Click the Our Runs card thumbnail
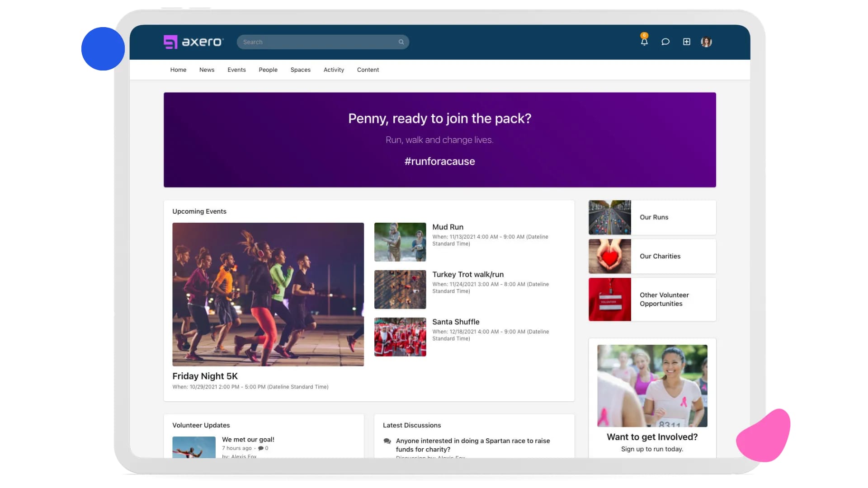Viewport: 868px width, 488px height. point(609,217)
